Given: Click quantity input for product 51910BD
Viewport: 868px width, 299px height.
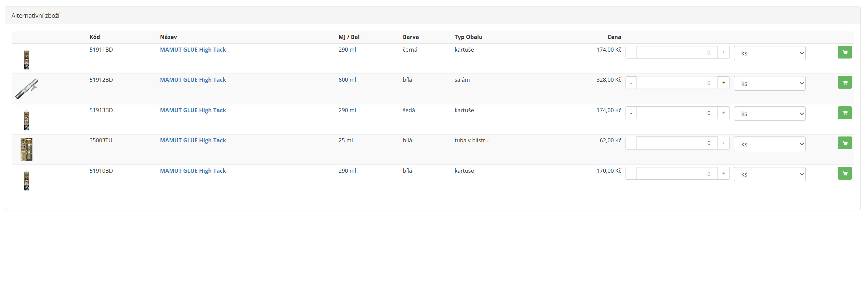Looking at the screenshot, I should [676, 173].
